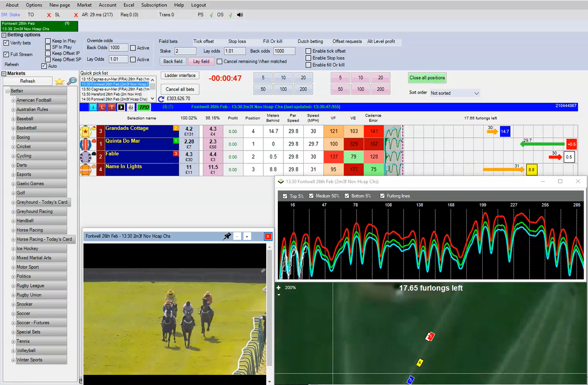Image resolution: width=588 pixels, height=385 pixels.
Task: Open the chart icon in the race header bar
Action: click(130, 107)
